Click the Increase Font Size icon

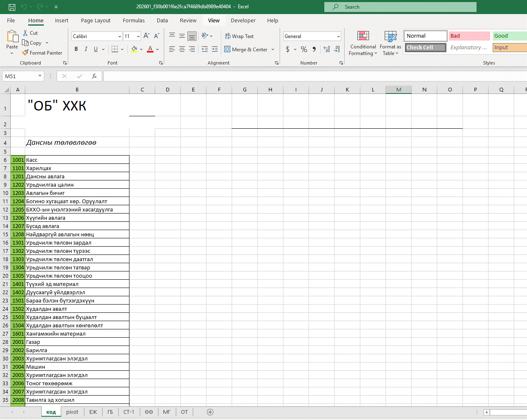146,36
